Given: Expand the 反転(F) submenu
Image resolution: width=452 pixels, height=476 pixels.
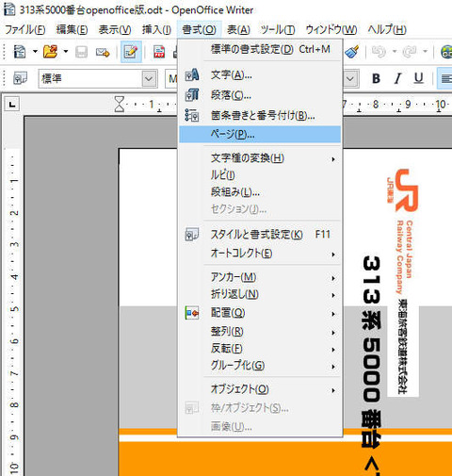Looking at the screenshot, I should [260, 348].
